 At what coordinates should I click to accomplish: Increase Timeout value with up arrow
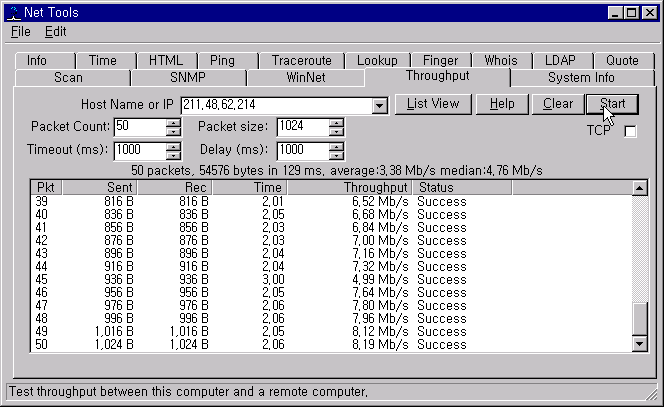click(173, 147)
